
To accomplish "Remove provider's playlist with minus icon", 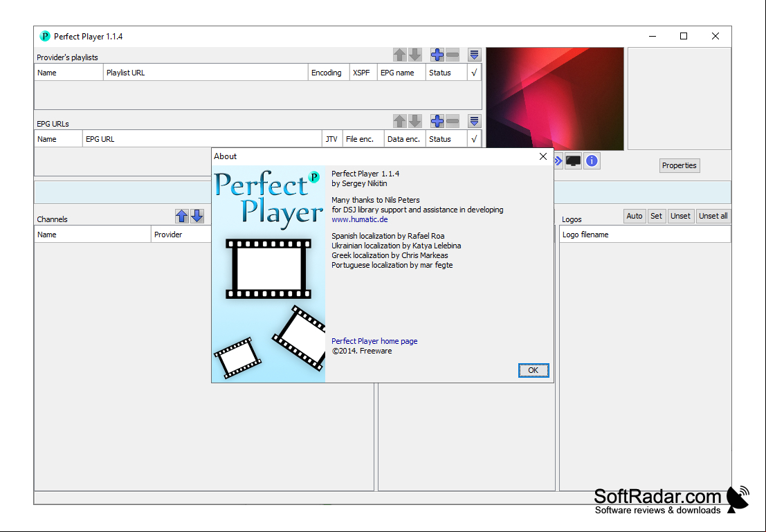I will (453, 55).
